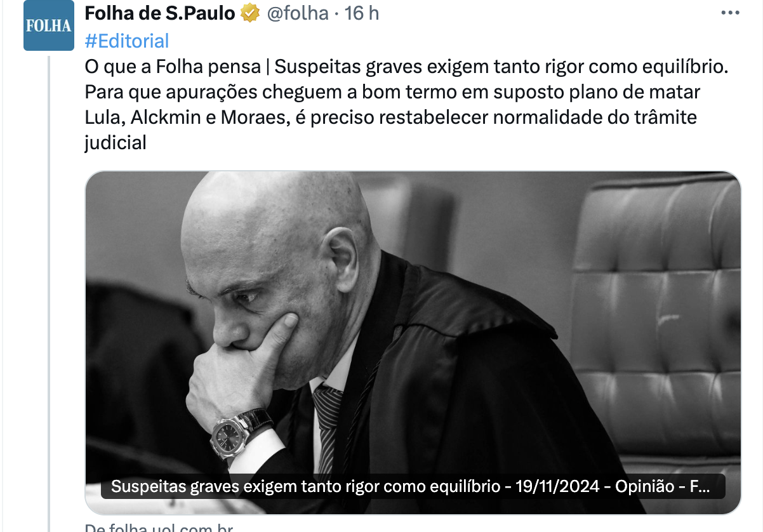Open the article preview photo

(x=413, y=342)
